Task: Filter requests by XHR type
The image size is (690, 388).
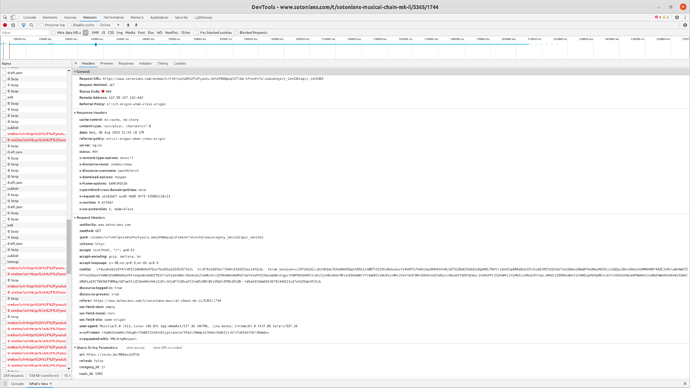Action: point(95,33)
